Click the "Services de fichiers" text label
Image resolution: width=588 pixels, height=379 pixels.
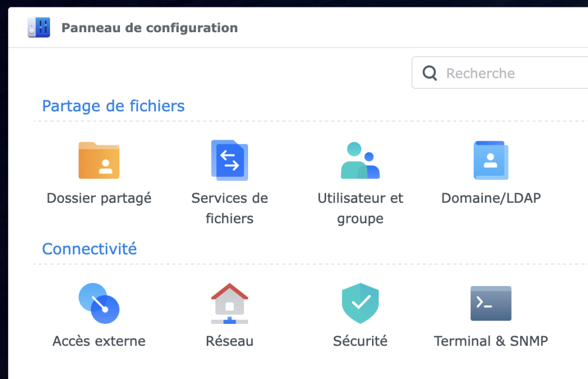point(230,208)
